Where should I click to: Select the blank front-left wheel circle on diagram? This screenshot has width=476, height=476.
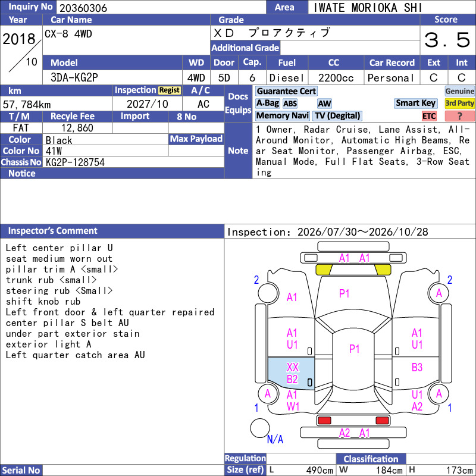268,293
